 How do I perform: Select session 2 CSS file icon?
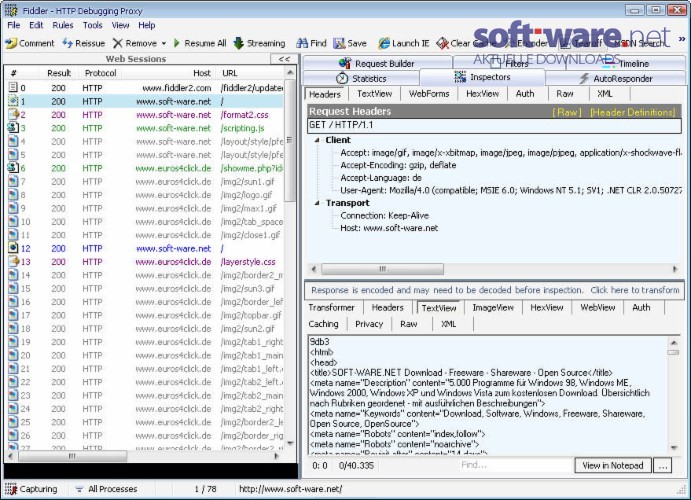[13, 115]
